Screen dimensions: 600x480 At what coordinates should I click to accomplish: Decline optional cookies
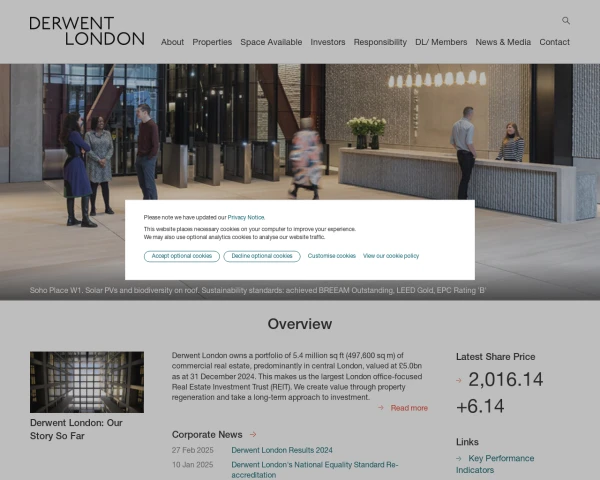[x=262, y=256]
